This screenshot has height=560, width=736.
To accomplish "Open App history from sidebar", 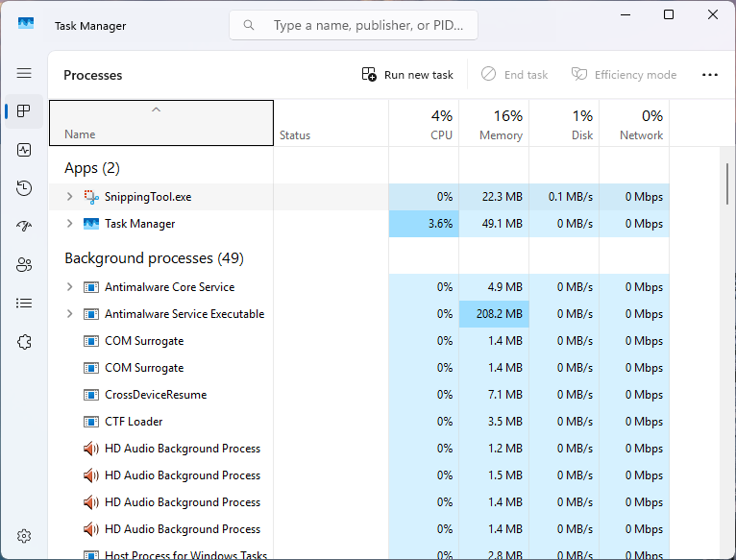I will click(x=24, y=188).
